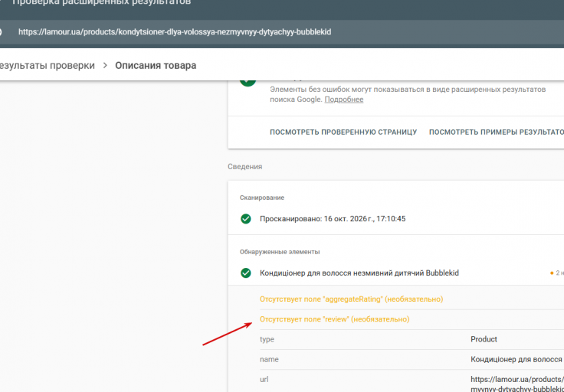Click ПОСМОТРЕТЬ ПРОВЕРЕННУЮ СТРАНИЦУ button
The width and height of the screenshot is (564, 392).
[343, 132]
